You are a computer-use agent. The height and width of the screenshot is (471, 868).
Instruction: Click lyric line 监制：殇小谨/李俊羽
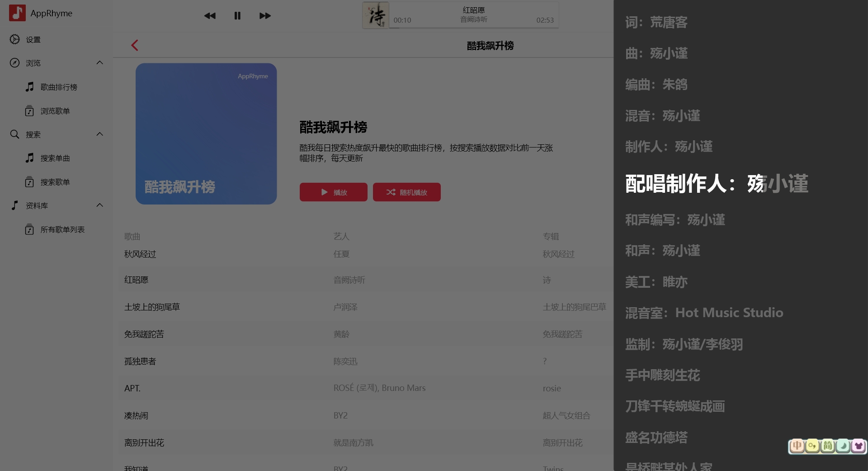(684, 344)
